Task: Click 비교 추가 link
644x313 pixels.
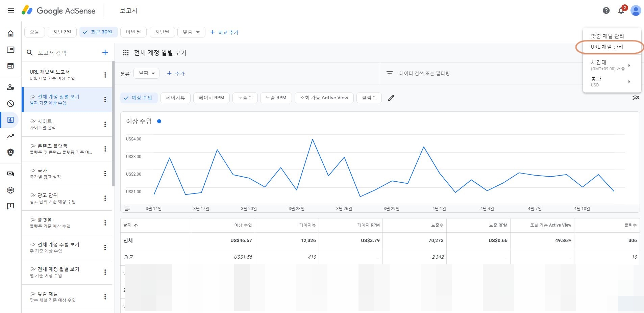Action: 224,32
